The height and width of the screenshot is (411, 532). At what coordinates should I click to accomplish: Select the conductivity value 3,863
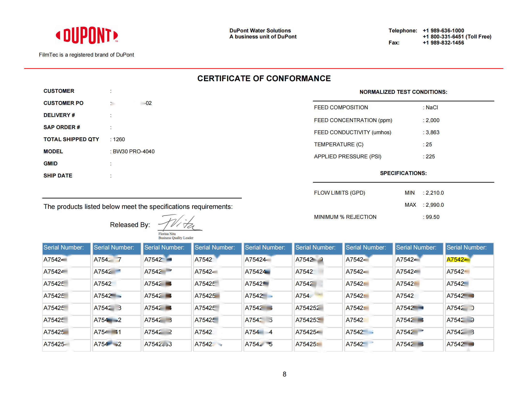point(432,132)
